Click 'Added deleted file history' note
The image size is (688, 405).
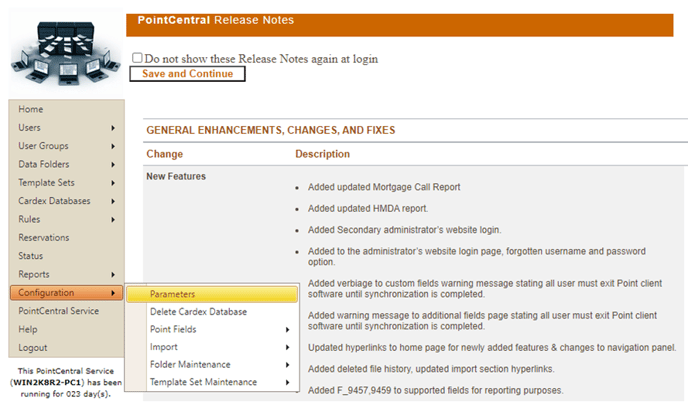pyautogui.click(x=431, y=369)
